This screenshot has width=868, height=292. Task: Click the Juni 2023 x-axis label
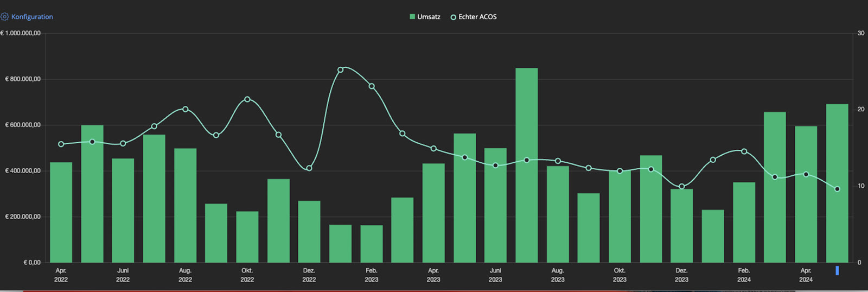495,275
